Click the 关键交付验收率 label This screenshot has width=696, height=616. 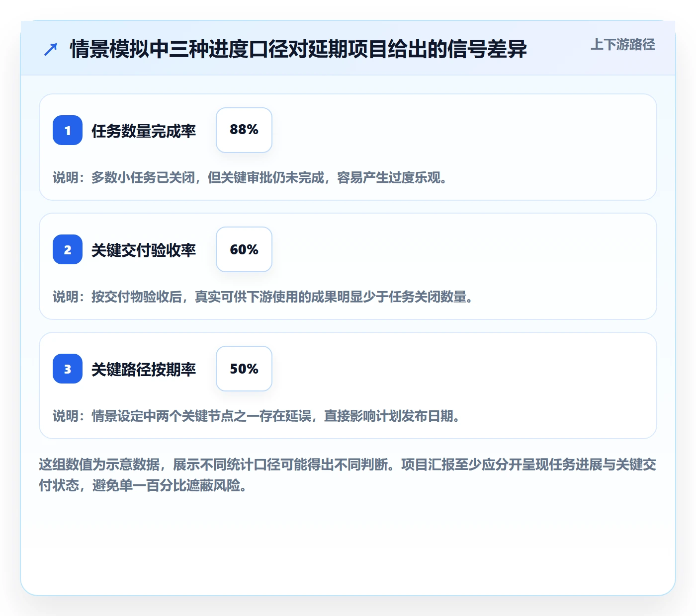pos(144,250)
